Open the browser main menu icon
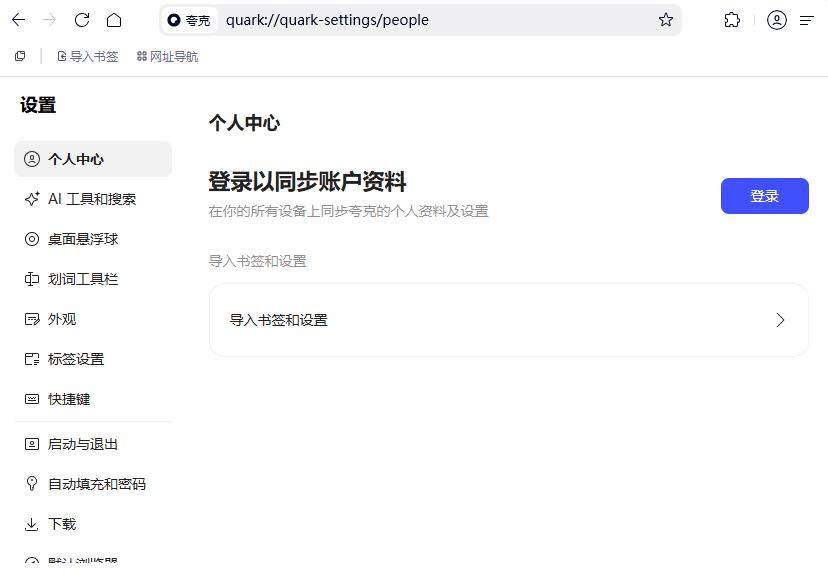828x579 pixels. tap(807, 20)
